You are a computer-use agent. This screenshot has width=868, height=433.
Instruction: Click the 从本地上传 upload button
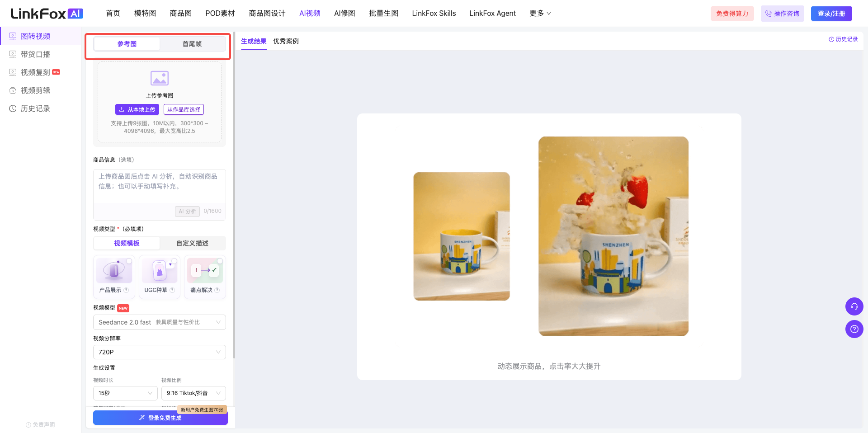click(137, 109)
